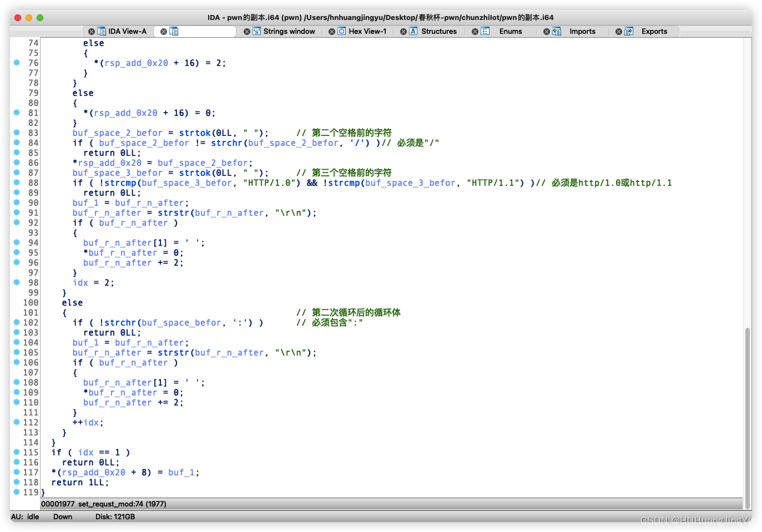The height and width of the screenshot is (532, 762).
Task: Click "return 1LL;" on line 118
Action: pyautogui.click(x=80, y=483)
